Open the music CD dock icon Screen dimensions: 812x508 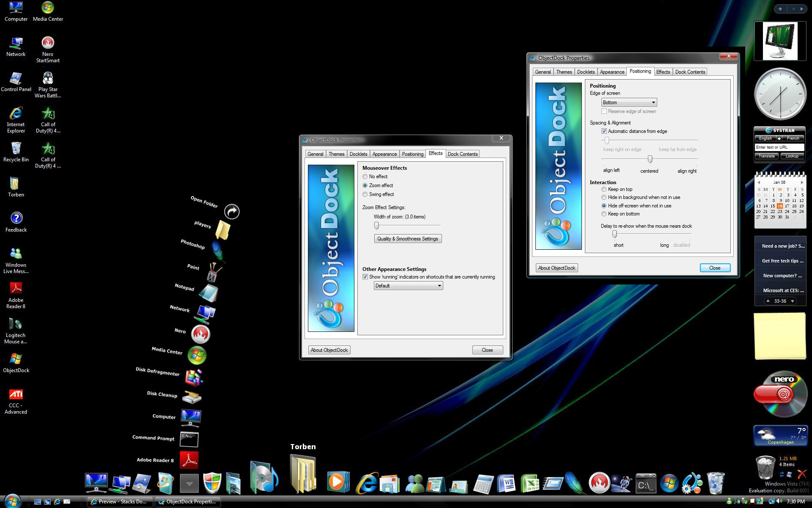point(264,478)
